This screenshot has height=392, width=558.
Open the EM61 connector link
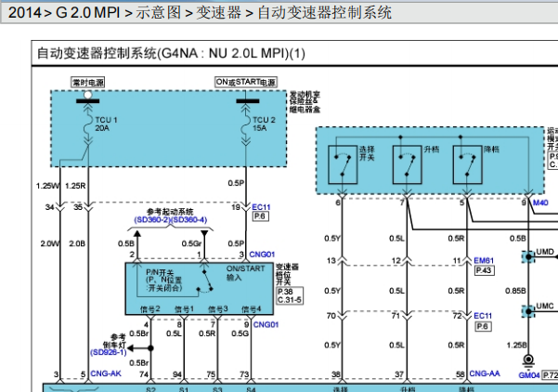484,261
